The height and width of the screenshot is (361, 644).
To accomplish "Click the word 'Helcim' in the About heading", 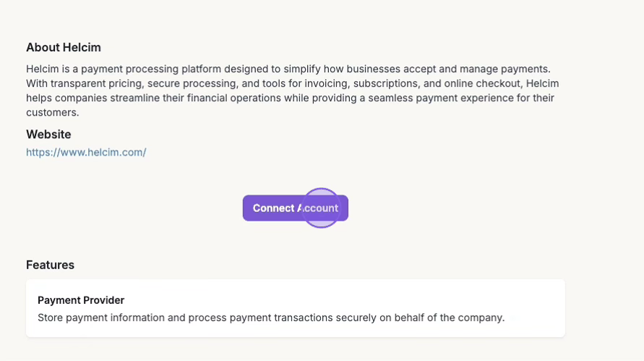I will [x=82, y=48].
